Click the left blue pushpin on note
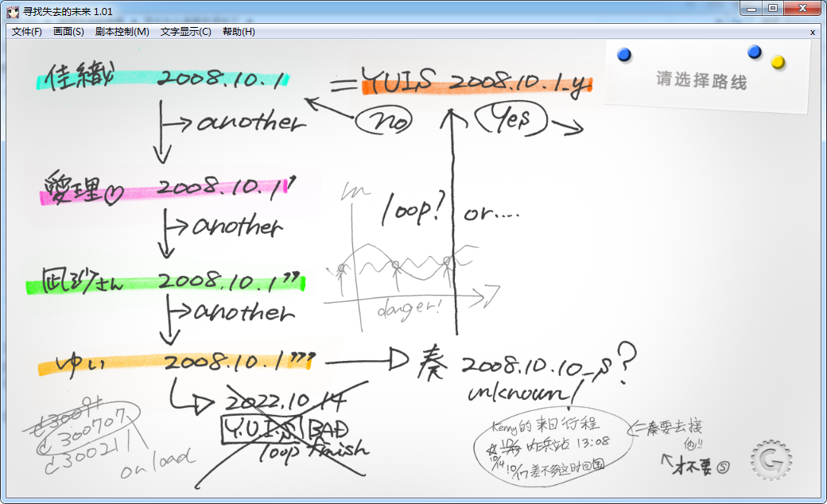 pos(624,55)
